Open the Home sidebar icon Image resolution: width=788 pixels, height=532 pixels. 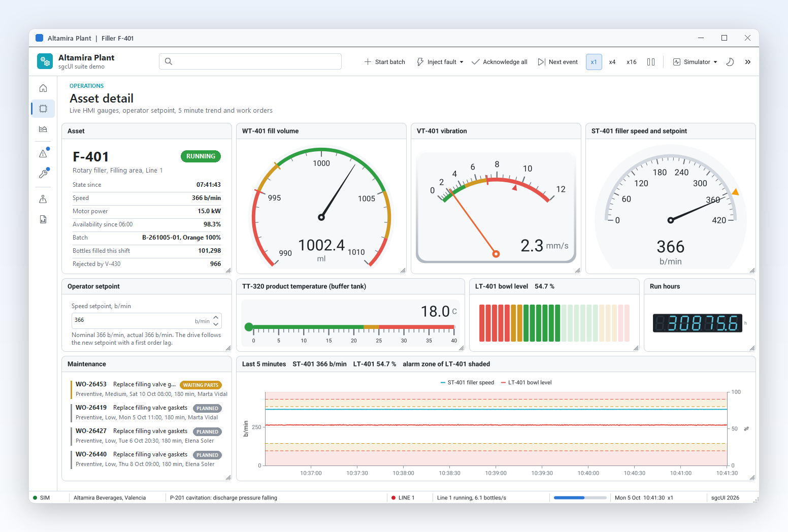point(43,88)
